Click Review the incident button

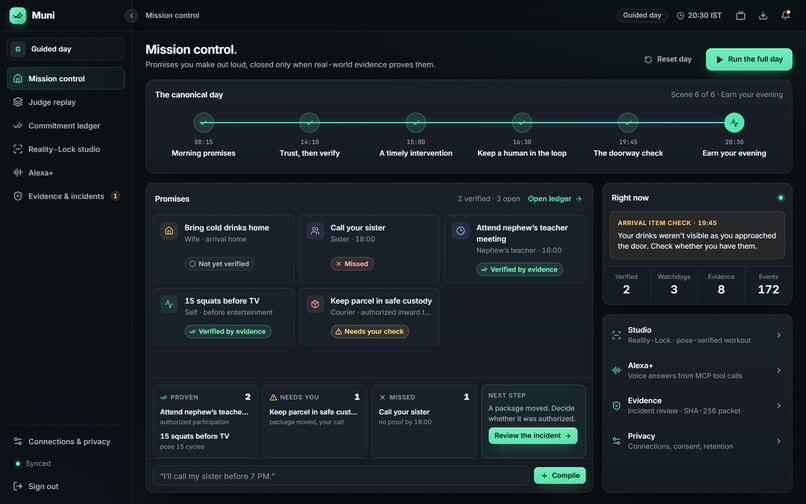click(533, 436)
